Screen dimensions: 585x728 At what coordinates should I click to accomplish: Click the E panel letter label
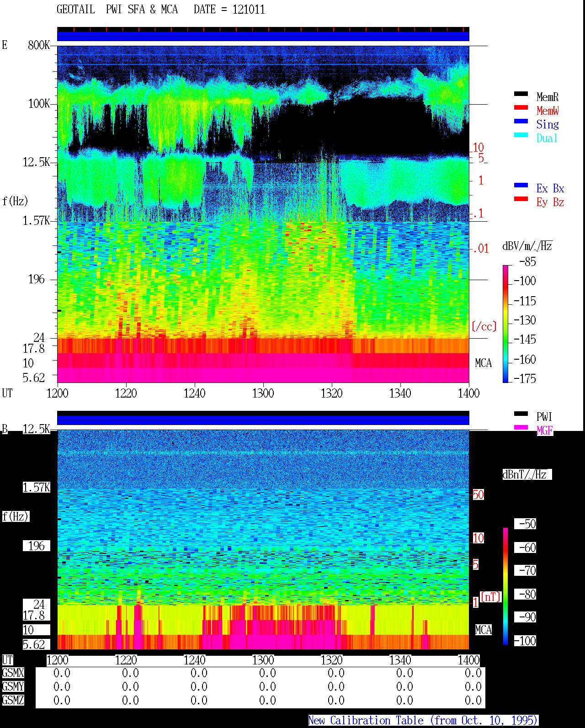tap(5, 45)
